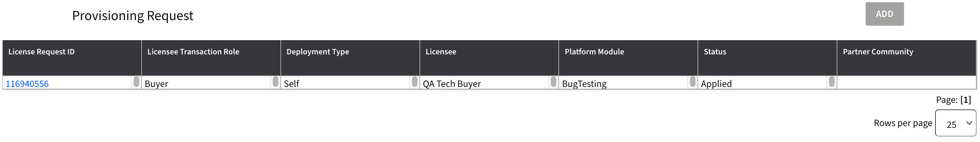Go to page 1 in pagination
The image size is (980, 142).
point(965,100)
